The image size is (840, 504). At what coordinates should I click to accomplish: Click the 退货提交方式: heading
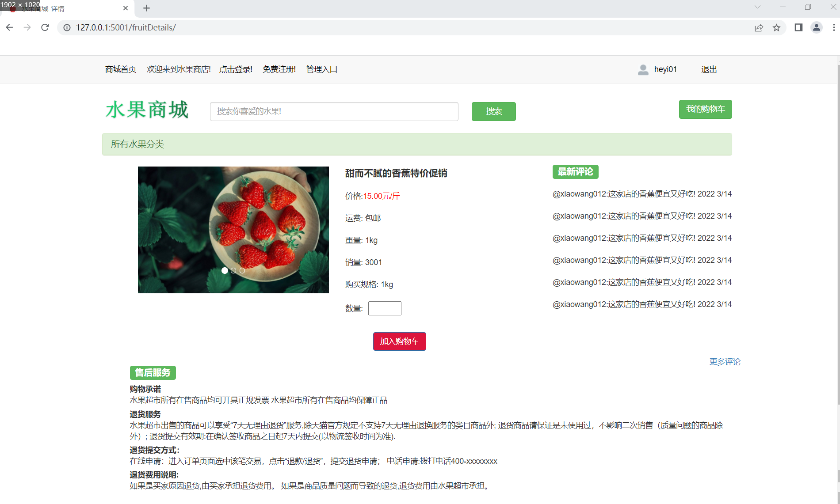coord(154,450)
